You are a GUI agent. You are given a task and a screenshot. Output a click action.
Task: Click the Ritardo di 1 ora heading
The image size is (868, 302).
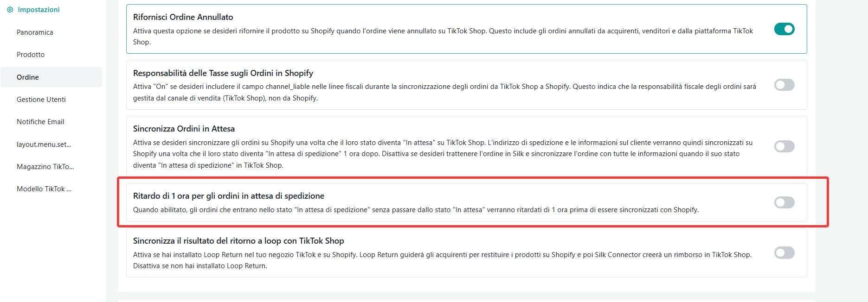(x=228, y=196)
